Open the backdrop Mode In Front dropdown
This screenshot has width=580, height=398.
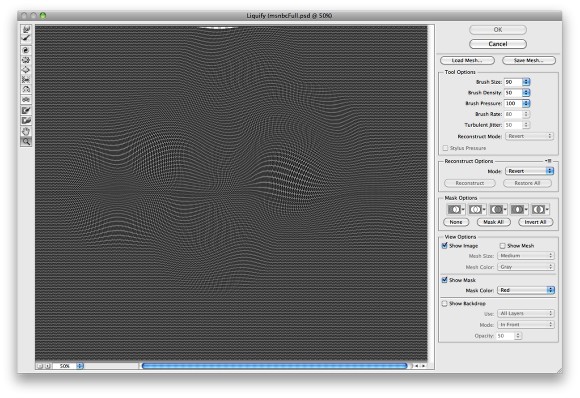click(x=526, y=324)
